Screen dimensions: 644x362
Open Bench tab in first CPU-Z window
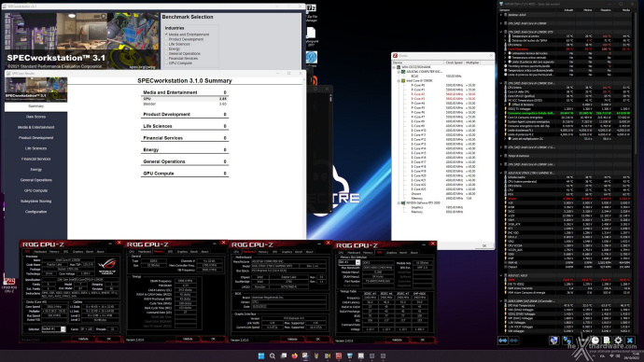click(x=90, y=252)
